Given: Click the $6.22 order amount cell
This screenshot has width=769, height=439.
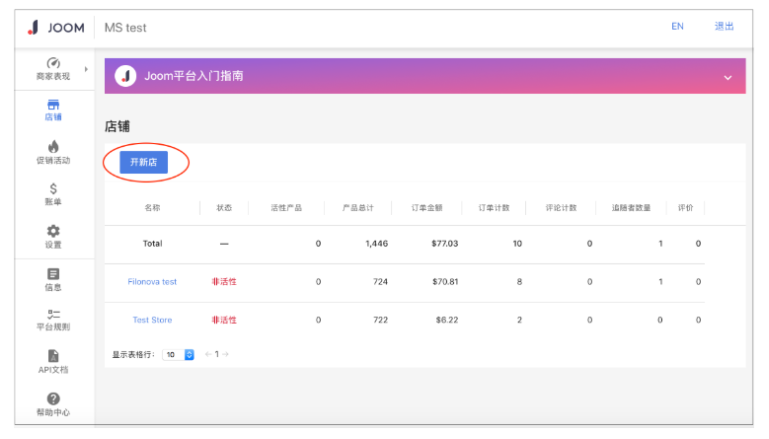Looking at the screenshot, I should pos(447,320).
